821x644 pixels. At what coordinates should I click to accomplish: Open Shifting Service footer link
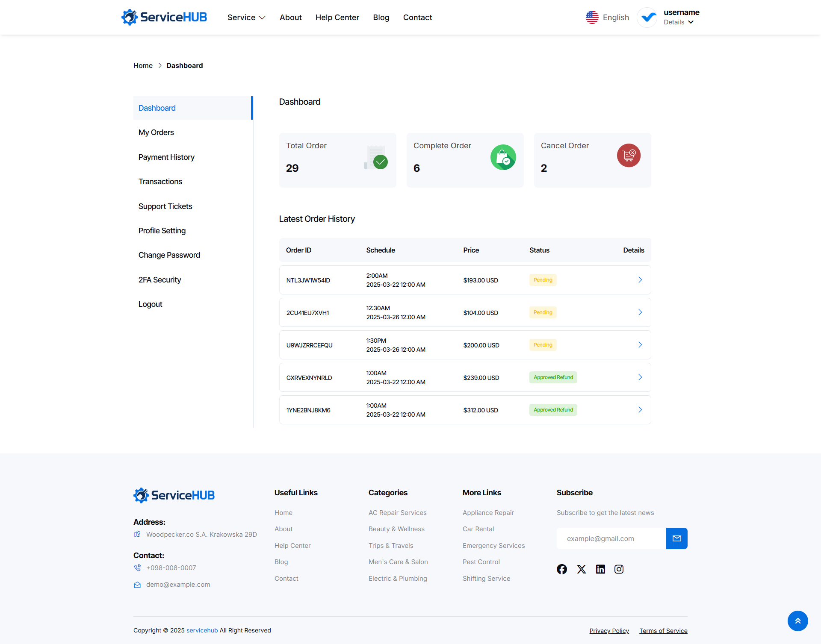[487, 579]
